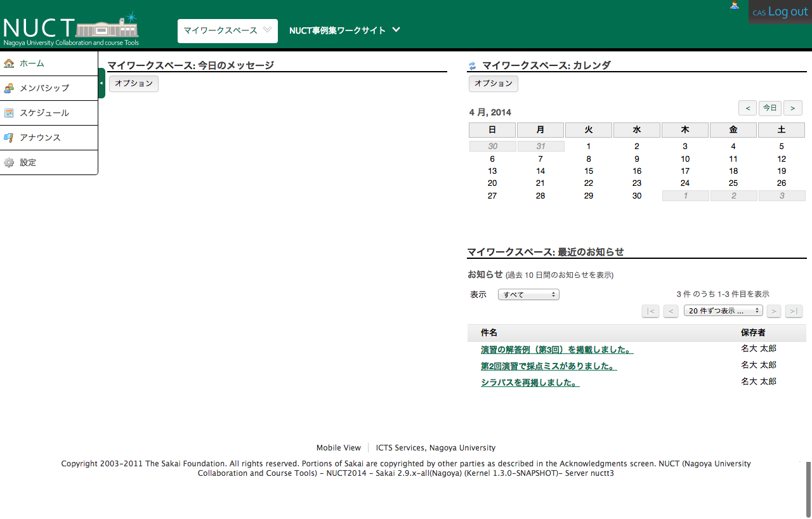812x519 pixels.
Task: Click the NUCT logo
Action: (70, 30)
